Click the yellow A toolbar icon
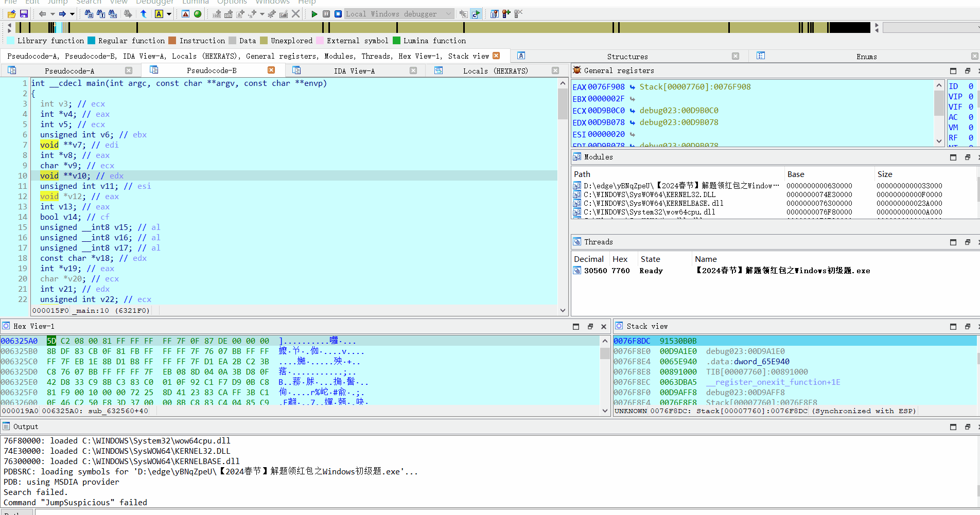 [x=159, y=14]
